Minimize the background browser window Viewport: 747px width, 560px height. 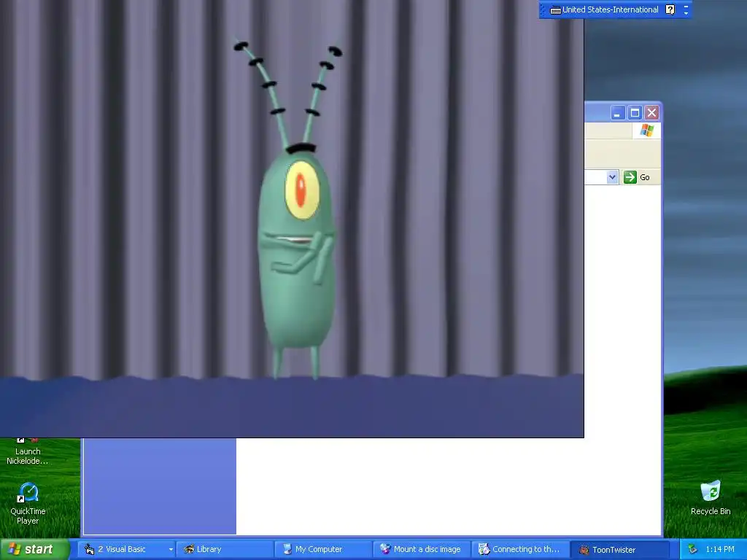[617, 113]
